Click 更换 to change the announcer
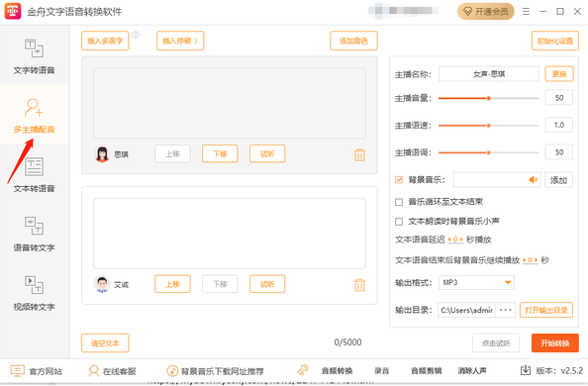The height and width of the screenshot is (386, 588). point(559,74)
